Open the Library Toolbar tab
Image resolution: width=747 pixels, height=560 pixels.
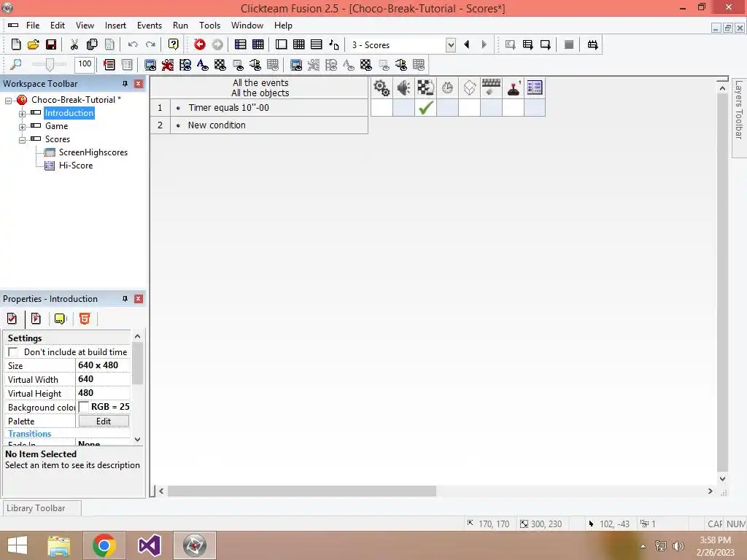point(42,508)
